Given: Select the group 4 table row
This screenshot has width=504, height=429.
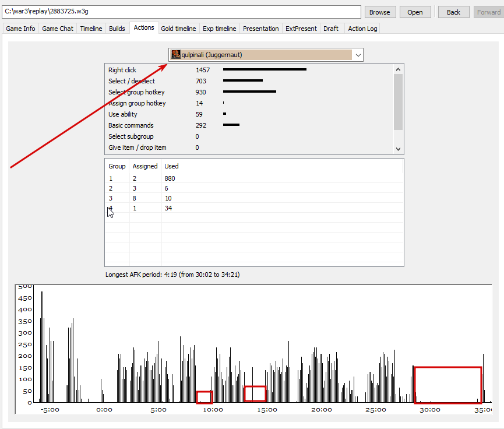Looking at the screenshot, I should [254, 209].
